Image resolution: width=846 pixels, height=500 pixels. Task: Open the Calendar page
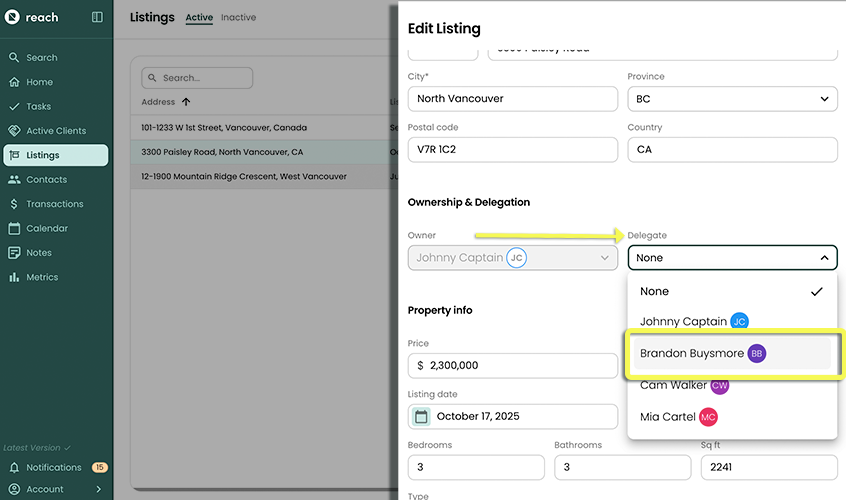coord(47,228)
